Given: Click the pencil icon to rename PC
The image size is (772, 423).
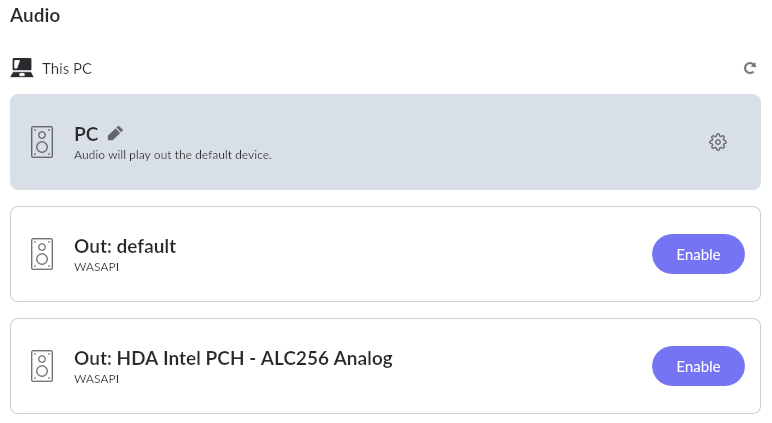Looking at the screenshot, I should click(x=116, y=133).
